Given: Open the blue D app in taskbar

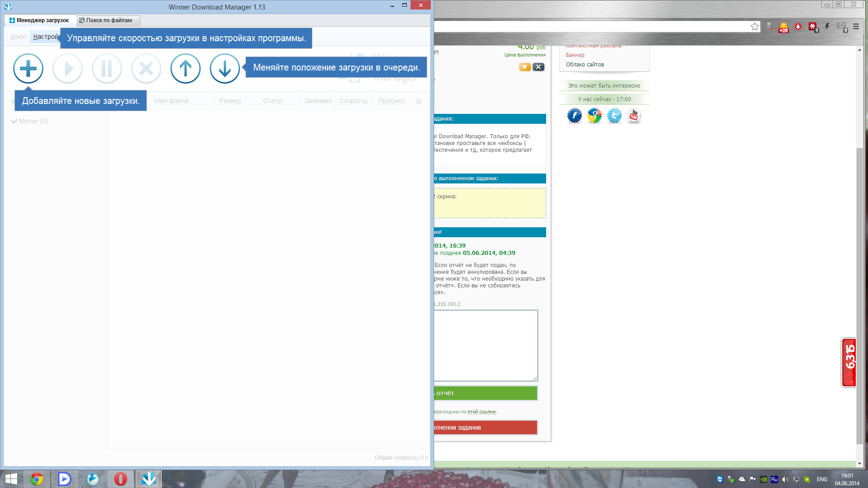Looking at the screenshot, I should pos(65,479).
